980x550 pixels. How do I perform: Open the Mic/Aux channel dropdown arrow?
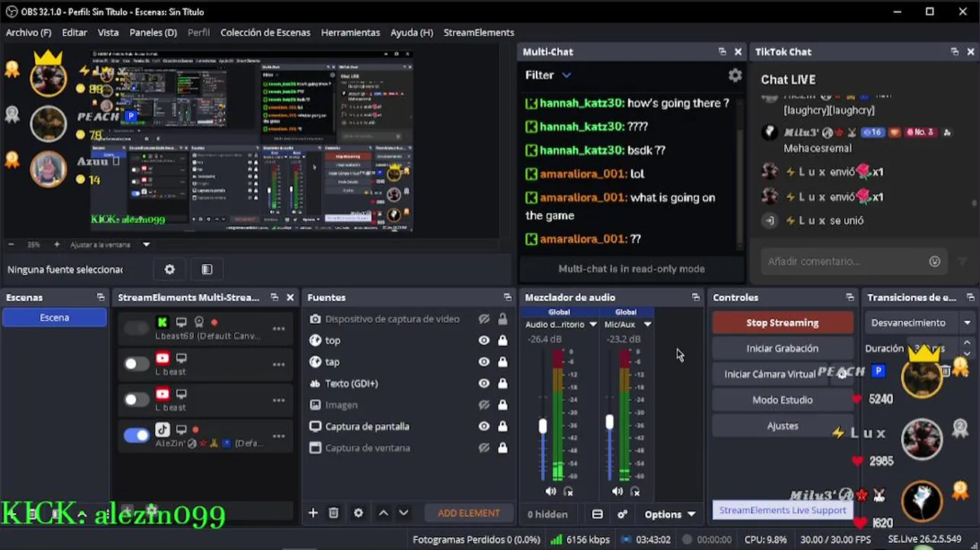(647, 325)
